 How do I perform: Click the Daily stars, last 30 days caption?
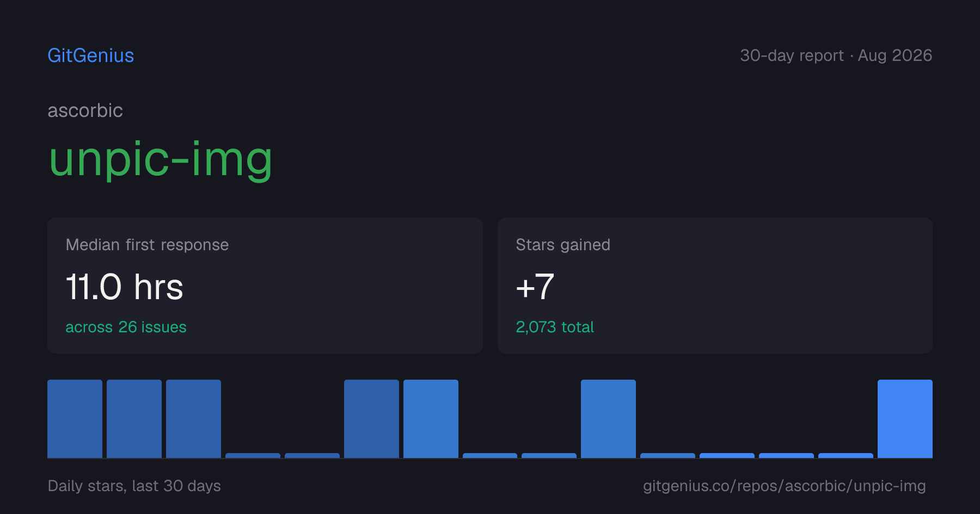(134, 486)
